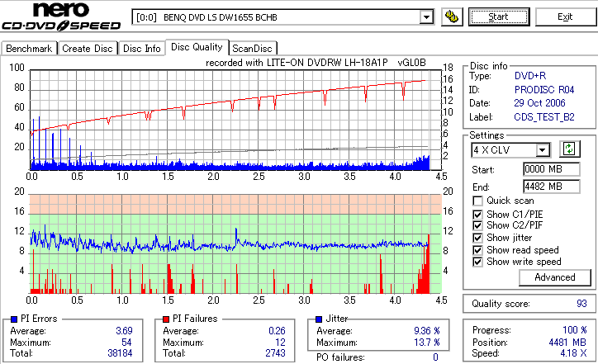Screen dimensions: 598x364
Task: Click the Exit button
Action: (x=565, y=17)
